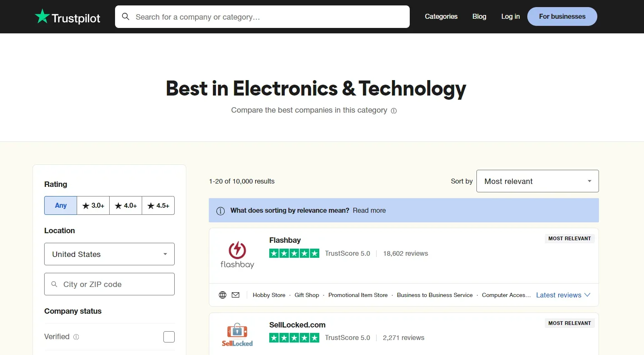644x355 pixels.
Task: Click the search magnifier icon
Action: pyautogui.click(x=125, y=16)
